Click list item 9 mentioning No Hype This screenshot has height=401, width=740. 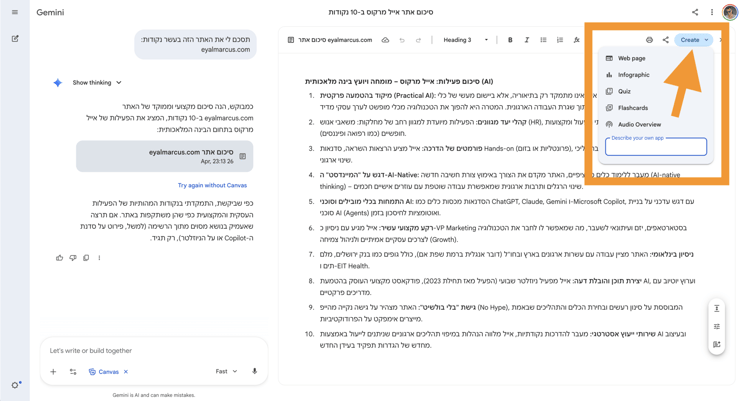500,313
